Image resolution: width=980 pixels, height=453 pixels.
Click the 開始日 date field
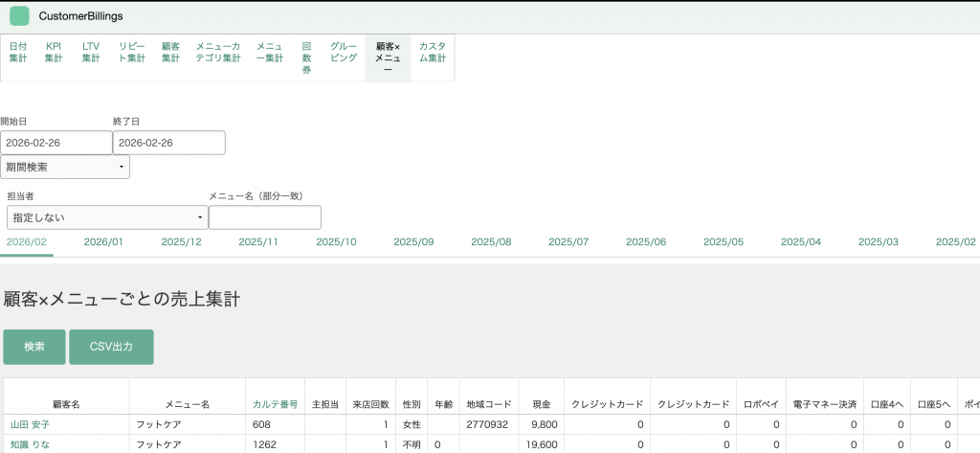[x=56, y=143]
